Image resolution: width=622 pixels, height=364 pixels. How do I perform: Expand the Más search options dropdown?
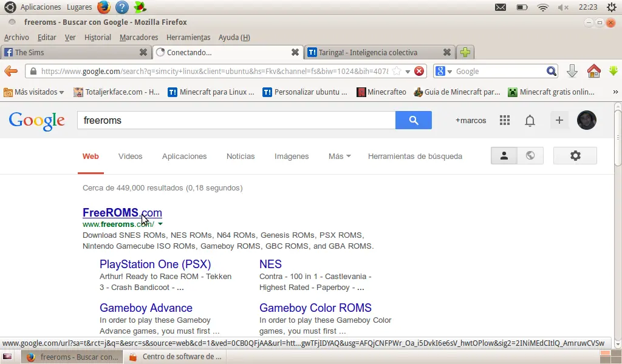pyautogui.click(x=340, y=157)
